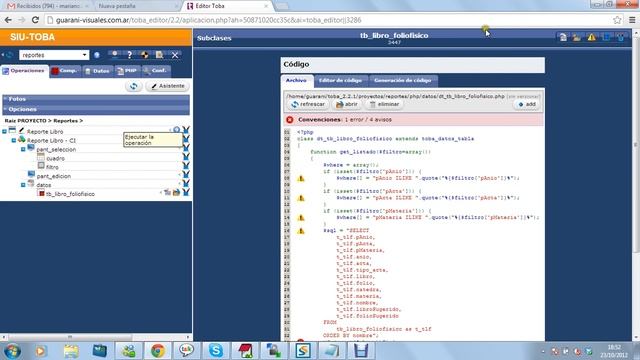Open the Archivo tab

[296, 80]
